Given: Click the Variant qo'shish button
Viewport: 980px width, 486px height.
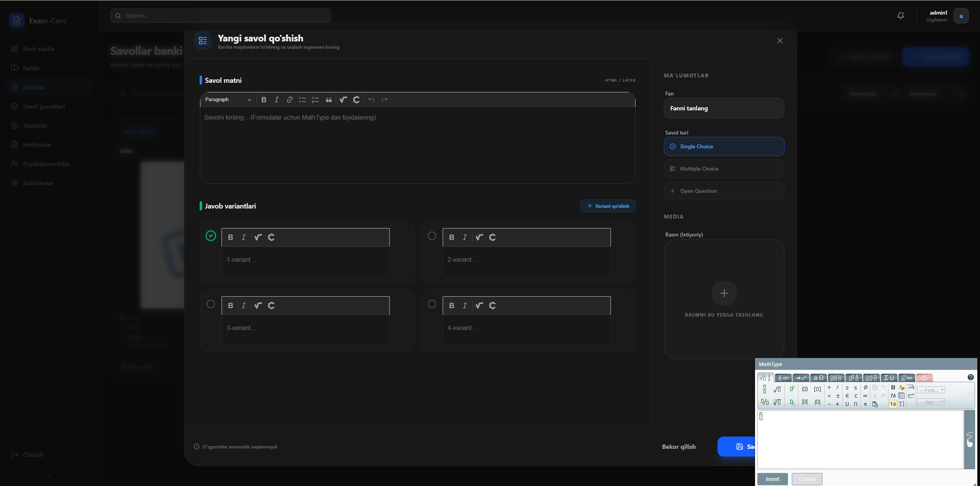Looking at the screenshot, I should pyautogui.click(x=607, y=206).
